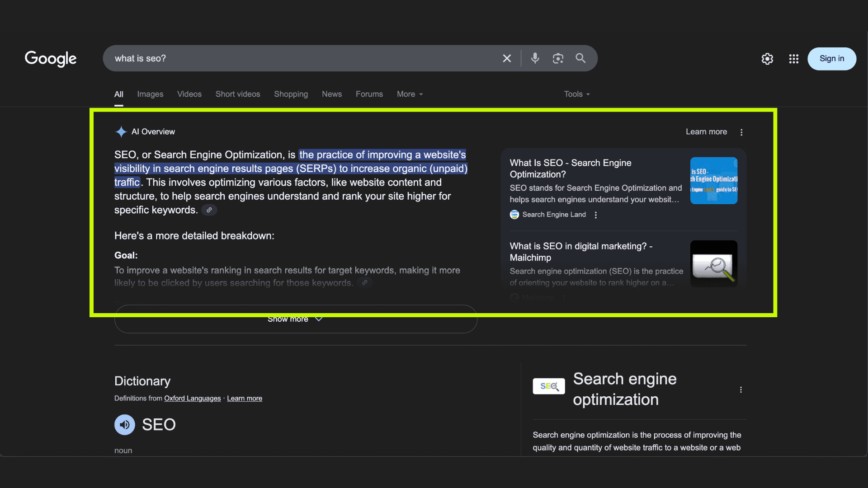Open the Forums tab
The width and height of the screenshot is (868, 488).
(369, 94)
